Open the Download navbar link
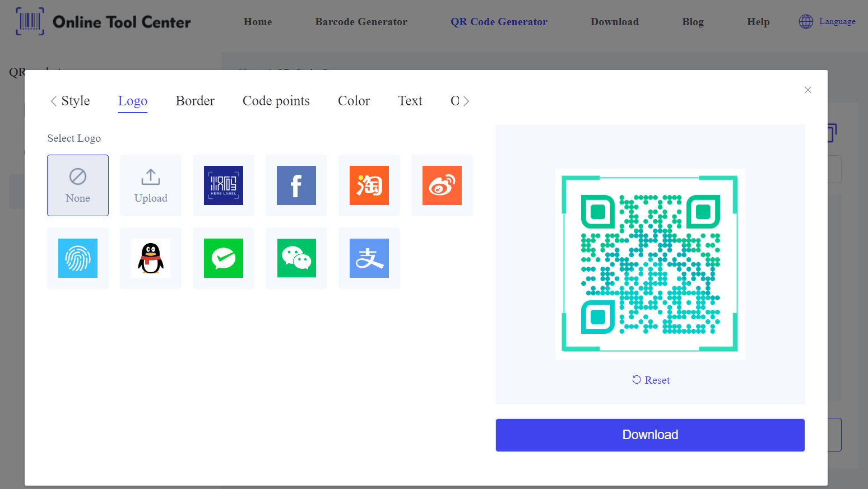Image resolution: width=868 pixels, height=489 pixels. (x=615, y=22)
